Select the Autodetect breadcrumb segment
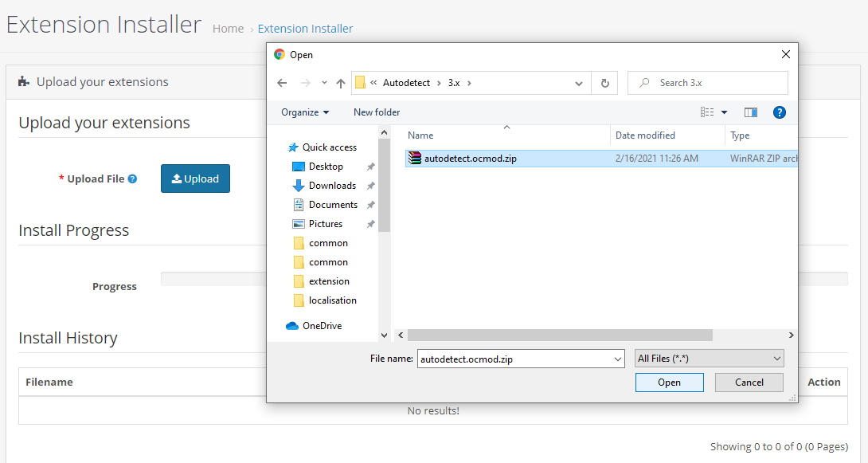This screenshot has height=463, width=868. point(406,83)
